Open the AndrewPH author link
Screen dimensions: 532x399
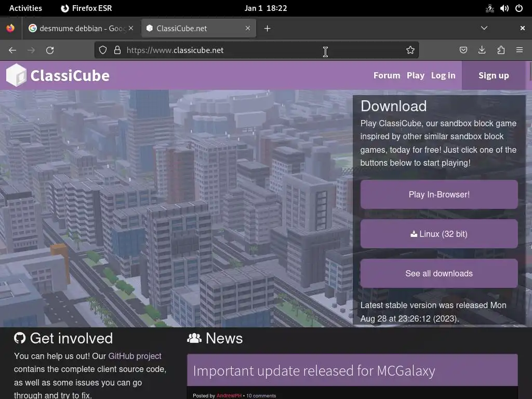229,395
